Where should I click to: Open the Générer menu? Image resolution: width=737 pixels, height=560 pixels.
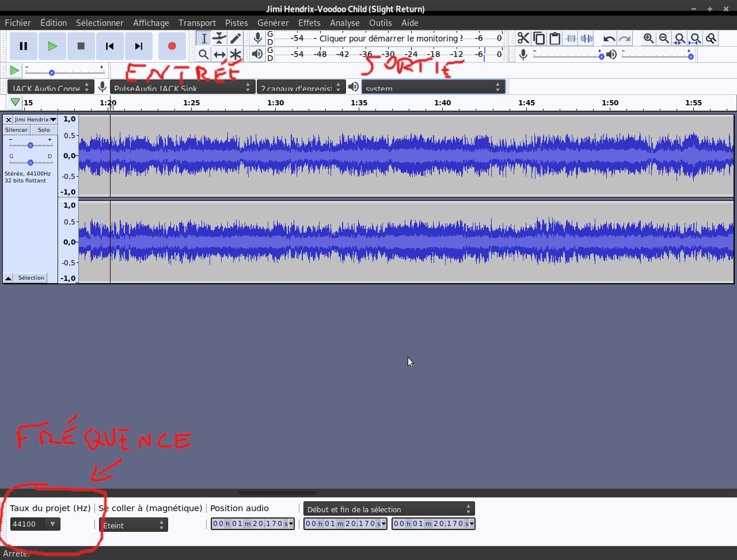(273, 23)
